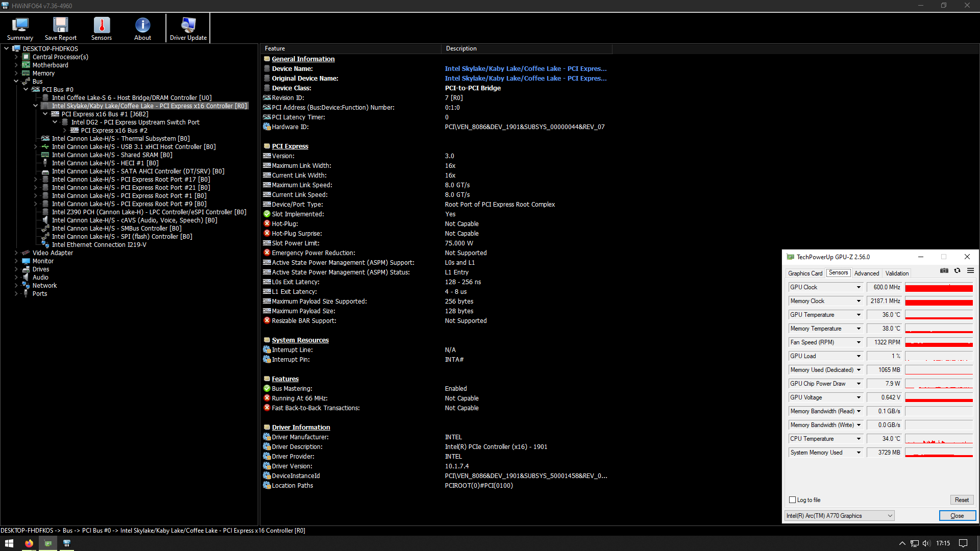Image resolution: width=980 pixels, height=551 pixels.
Task: Click the Save Report icon
Action: 60,28
